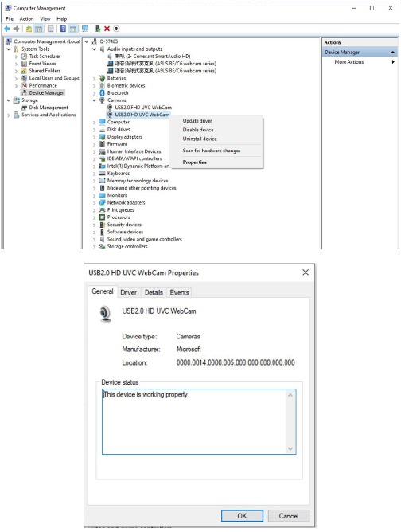Click the blue help toolbar icon
This screenshot has height=532, width=401.
point(63,29)
